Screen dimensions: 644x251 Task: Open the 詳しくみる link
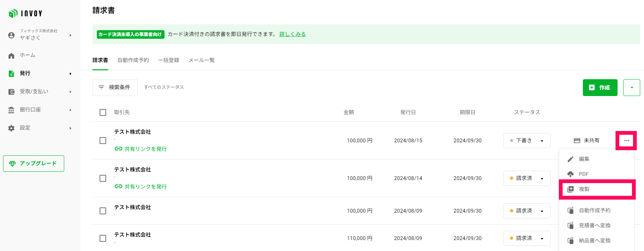coord(293,34)
